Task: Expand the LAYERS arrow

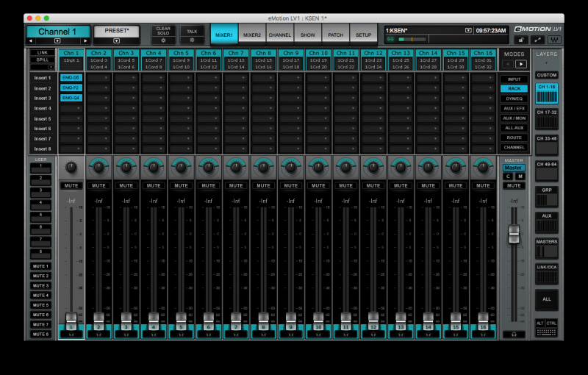Action: pyautogui.click(x=546, y=63)
